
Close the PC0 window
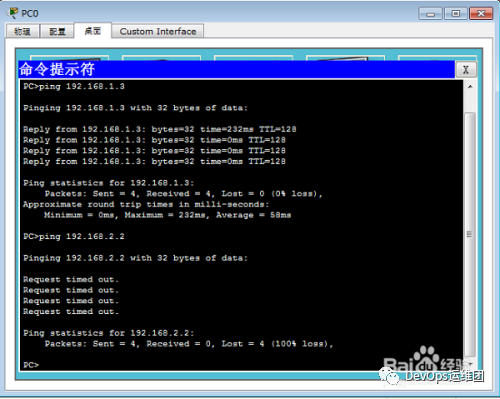click(481, 14)
